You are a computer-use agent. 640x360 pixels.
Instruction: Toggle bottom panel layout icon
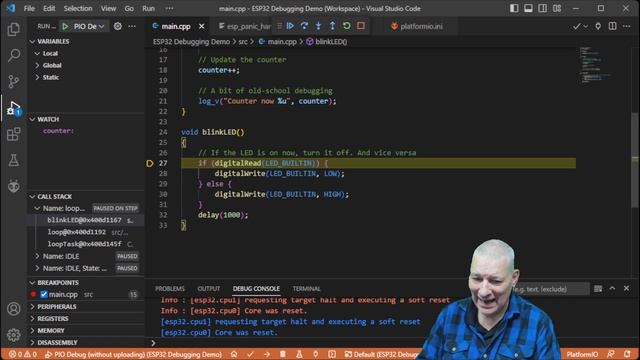click(x=528, y=8)
